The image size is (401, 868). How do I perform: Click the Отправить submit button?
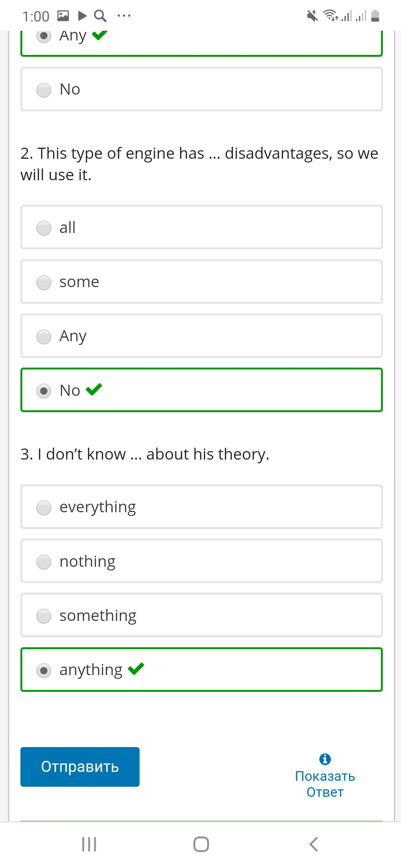tap(80, 767)
